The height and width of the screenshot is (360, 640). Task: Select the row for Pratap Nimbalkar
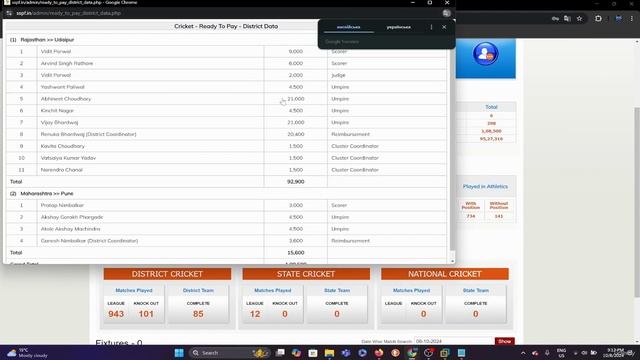[x=227, y=205]
